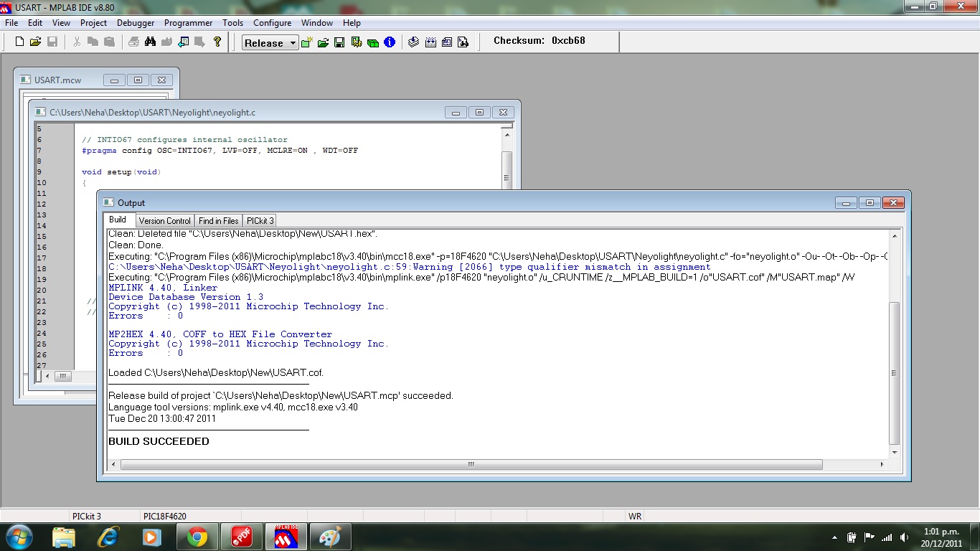Open the PDF application on the taskbar
980x551 pixels.
click(x=242, y=537)
